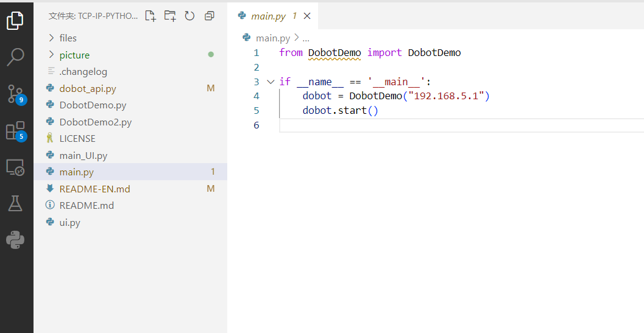Open the Testing flask view
Viewport: 644px width, 333px height.
coord(15,203)
